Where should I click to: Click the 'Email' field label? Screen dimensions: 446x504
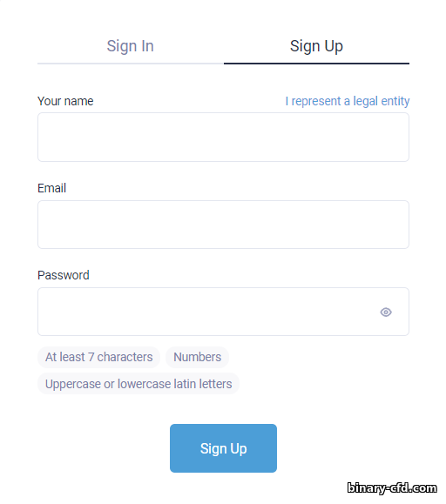pos(51,188)
